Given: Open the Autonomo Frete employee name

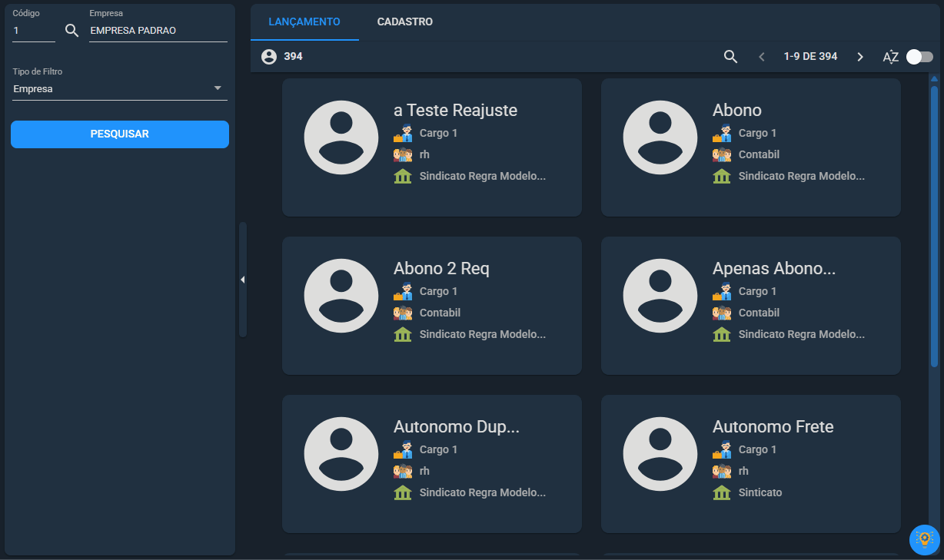Looking at the screenshot, I should [773, 426].
